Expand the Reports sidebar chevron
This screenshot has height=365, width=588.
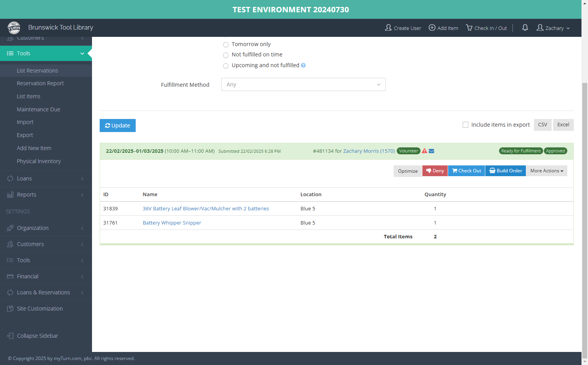82,195
